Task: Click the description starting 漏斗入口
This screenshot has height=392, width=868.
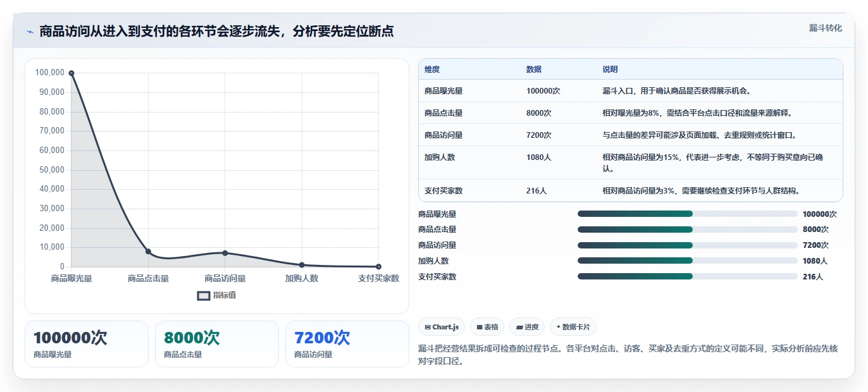Action: click(x=676, y=91)
